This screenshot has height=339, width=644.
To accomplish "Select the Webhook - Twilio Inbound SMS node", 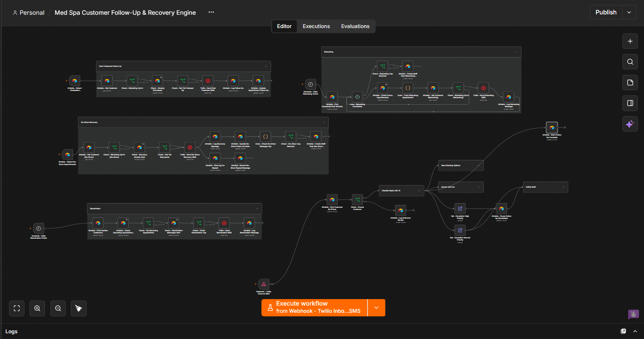I will pyautogui.click(x=264, y=284).
